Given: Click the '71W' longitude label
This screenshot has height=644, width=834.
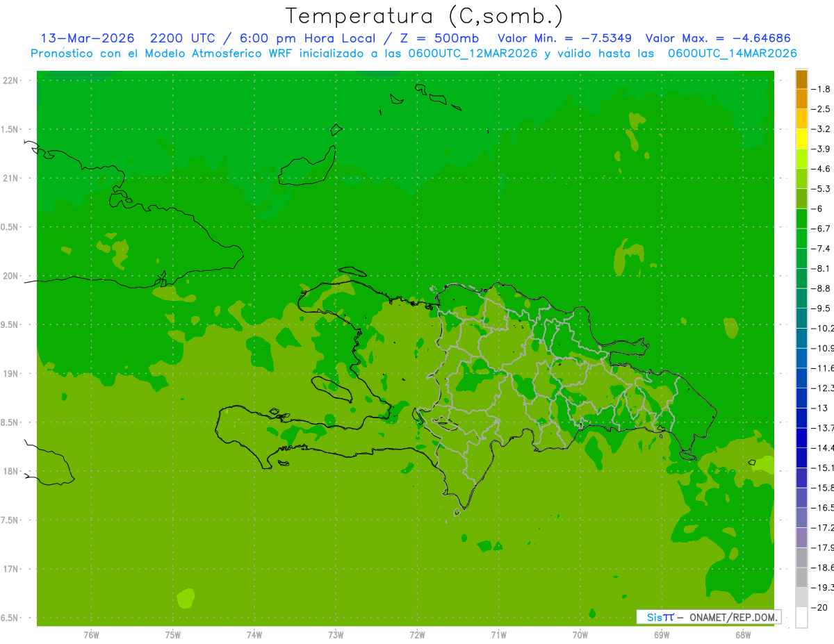Looking at the screenshot, I should (x=498, y=634).
